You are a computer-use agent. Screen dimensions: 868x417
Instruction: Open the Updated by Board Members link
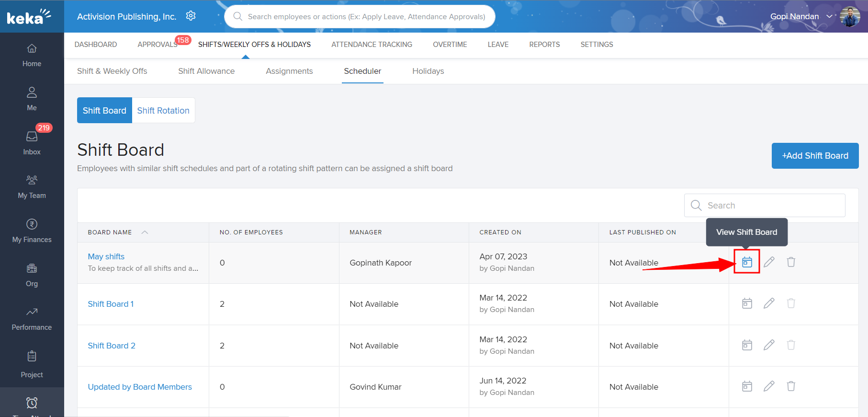(140, 387)
